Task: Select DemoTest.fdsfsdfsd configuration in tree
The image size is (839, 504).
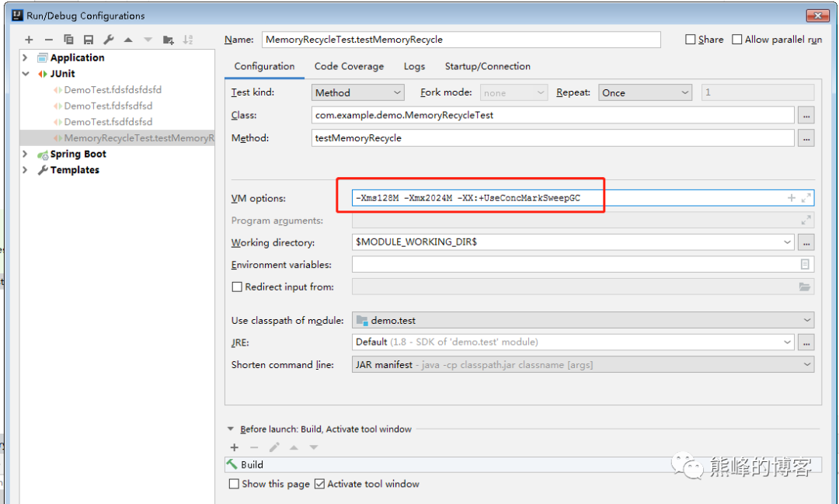Action: click(x=108, y=106)
